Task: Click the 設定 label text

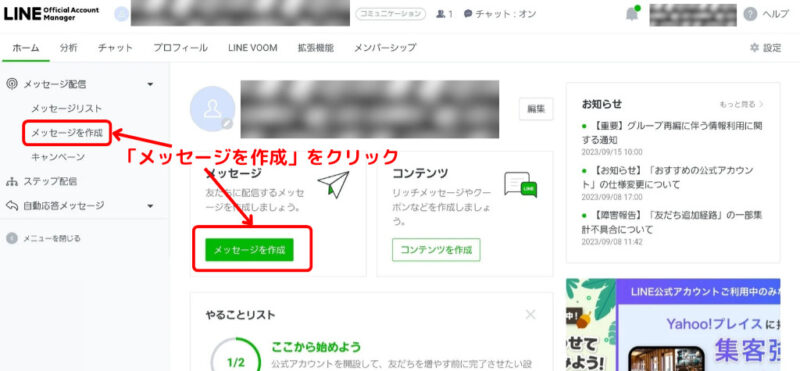Action: [x=772, y=48]
